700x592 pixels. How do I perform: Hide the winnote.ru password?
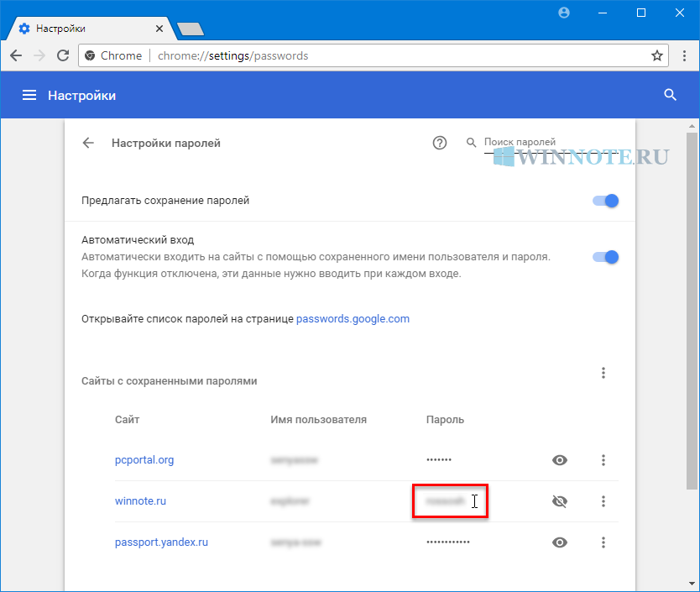tap(559, 501)
